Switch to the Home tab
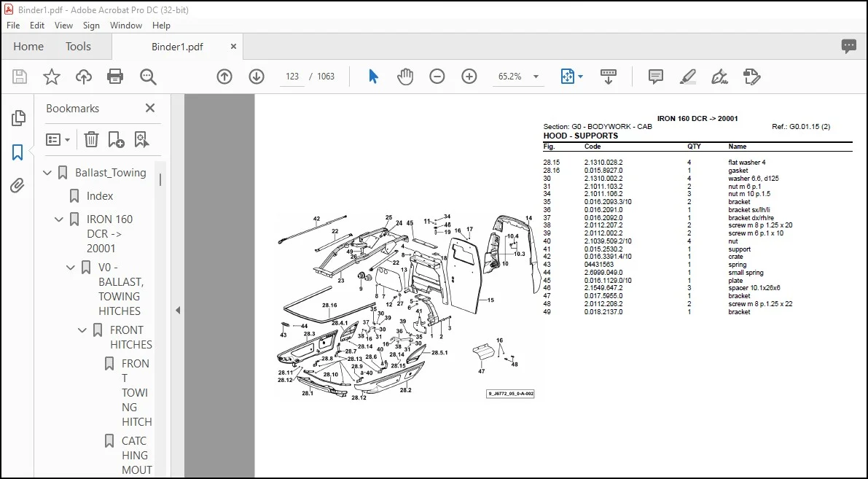The image size is (868, 479). point(28,47)
